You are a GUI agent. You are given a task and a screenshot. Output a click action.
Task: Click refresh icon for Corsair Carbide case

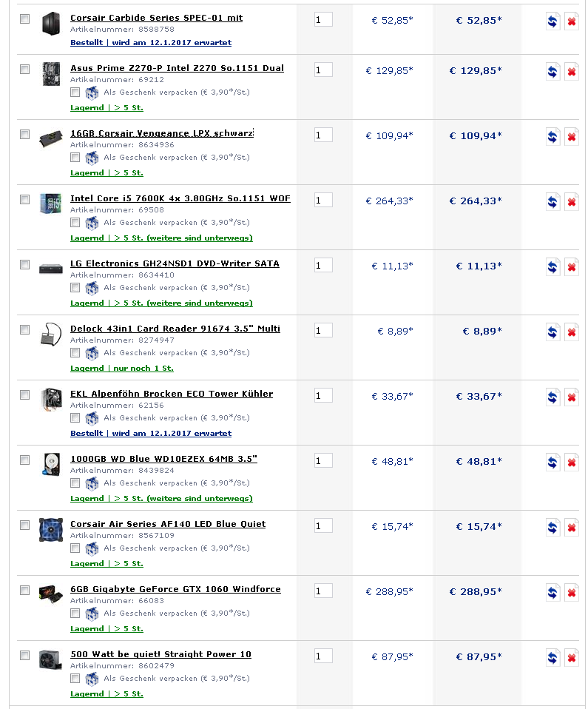pos(552,21)
